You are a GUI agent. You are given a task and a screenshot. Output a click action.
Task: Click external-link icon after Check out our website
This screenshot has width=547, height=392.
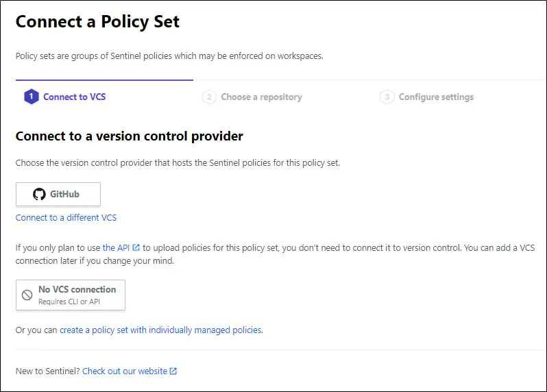pyautogui.click(x=173, y=371)
